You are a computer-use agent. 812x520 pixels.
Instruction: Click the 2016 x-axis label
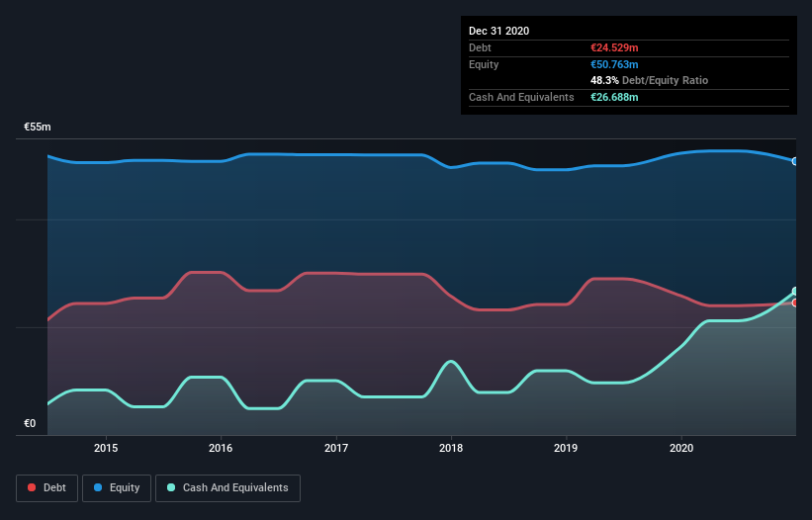pyautogui.click(x=221, y=448)
